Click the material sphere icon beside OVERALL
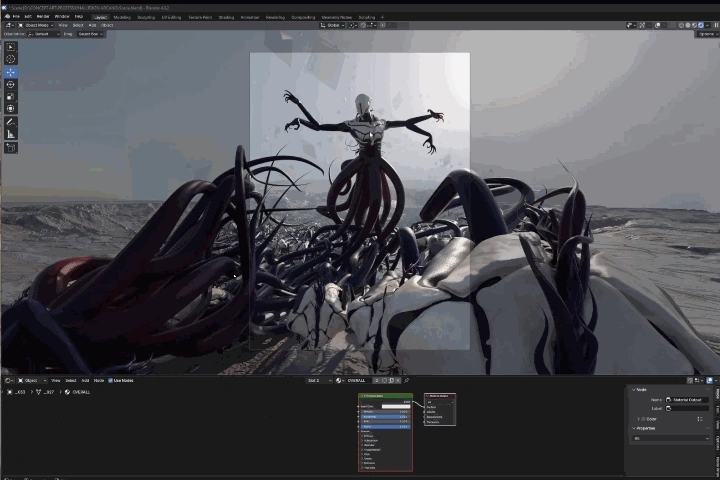This screenshot has width=720, height=480. (x=339, y=380)
